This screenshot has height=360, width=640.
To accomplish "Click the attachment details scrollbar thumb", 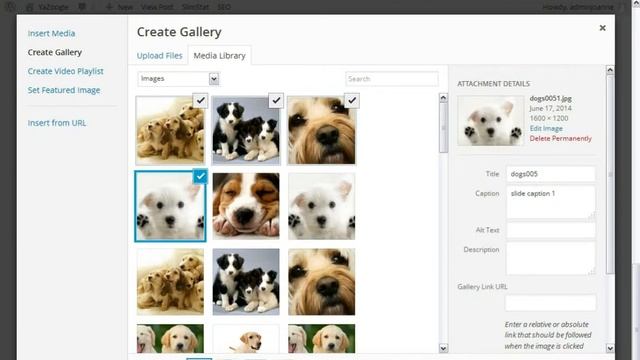I will 610,174.
